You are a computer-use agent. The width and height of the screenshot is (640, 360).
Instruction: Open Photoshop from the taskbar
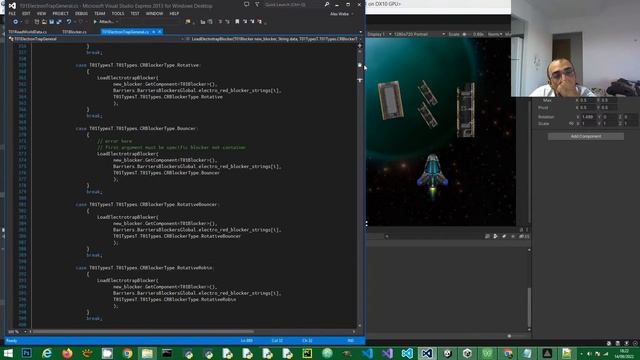(x=27, y=353)
